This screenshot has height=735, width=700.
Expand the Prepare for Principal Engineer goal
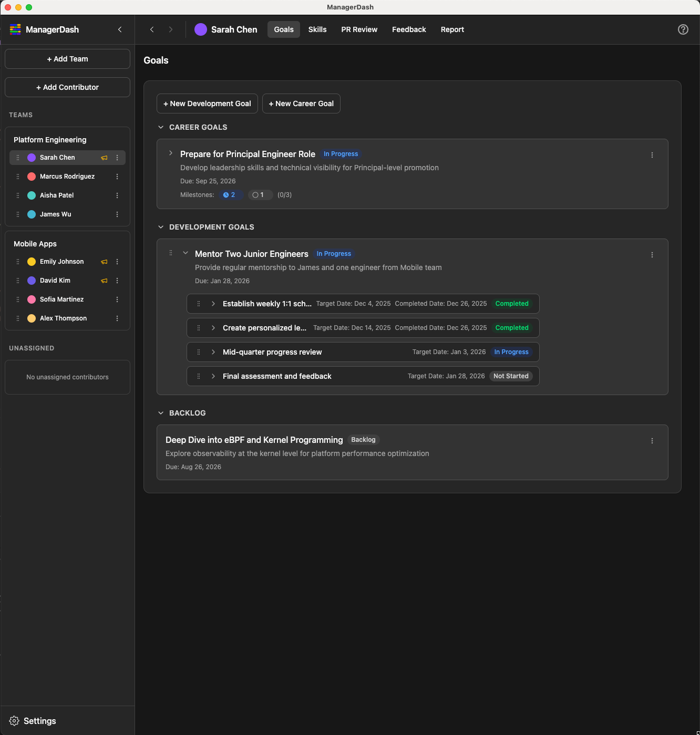point(171,153)
